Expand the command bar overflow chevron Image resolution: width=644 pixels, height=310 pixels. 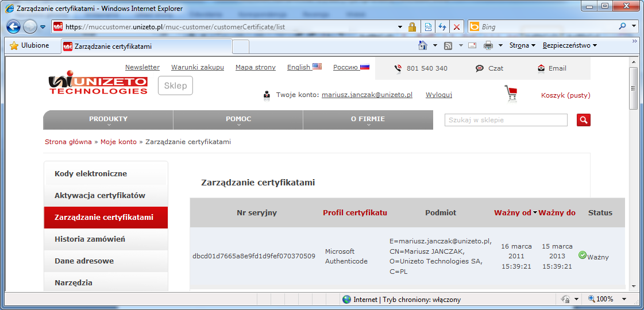(635, 42)
